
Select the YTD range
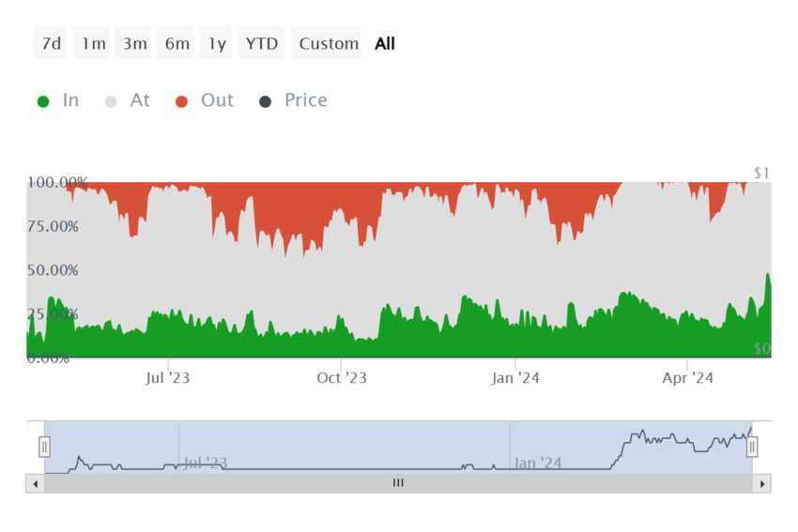tap(262, 43)
